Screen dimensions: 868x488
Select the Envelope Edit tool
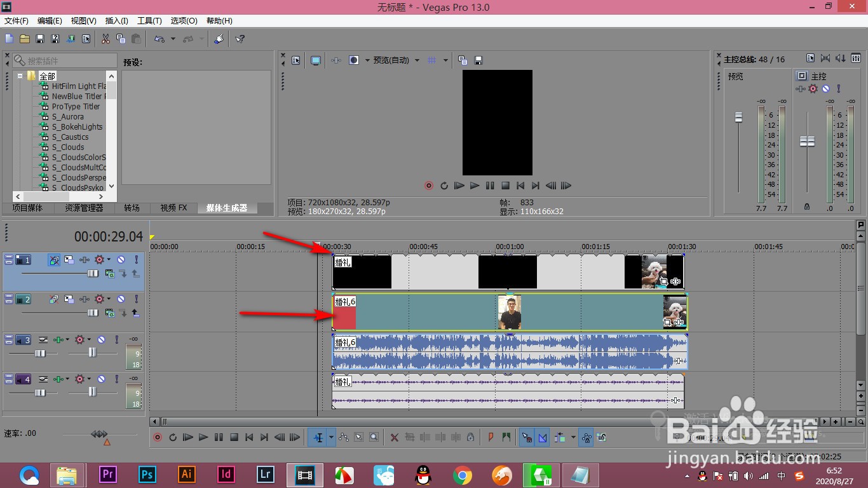point(344,437)
